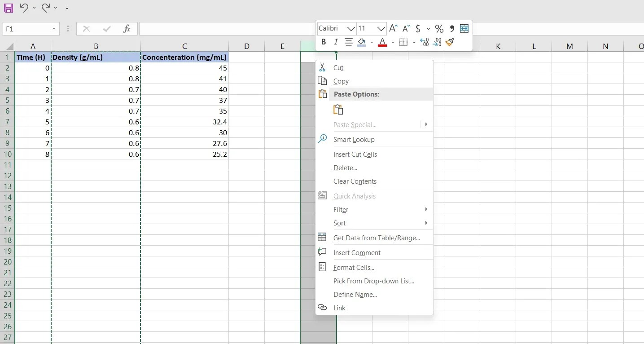Screen dimensions: 644x344
Task: Select the Format Painter tool
Action: coord(450,42)
